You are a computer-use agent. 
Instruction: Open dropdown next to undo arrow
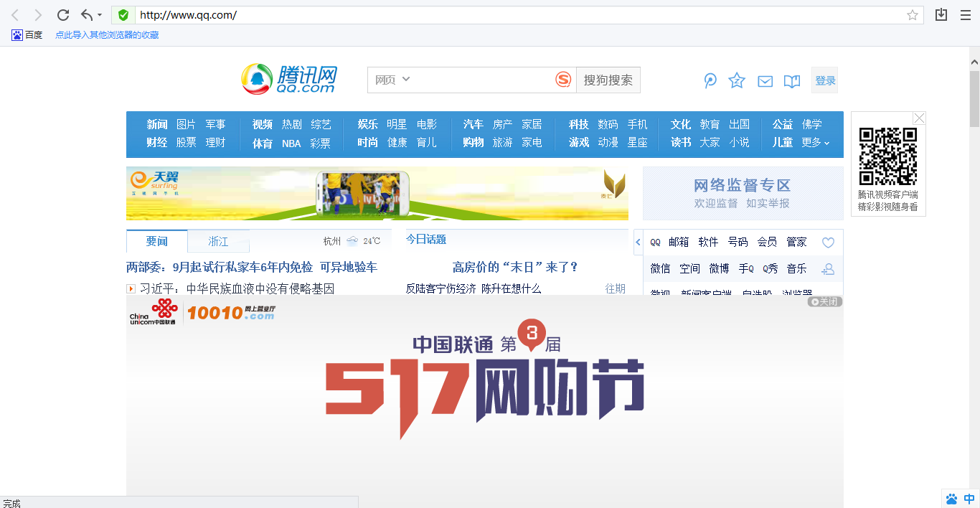[100, 15]
